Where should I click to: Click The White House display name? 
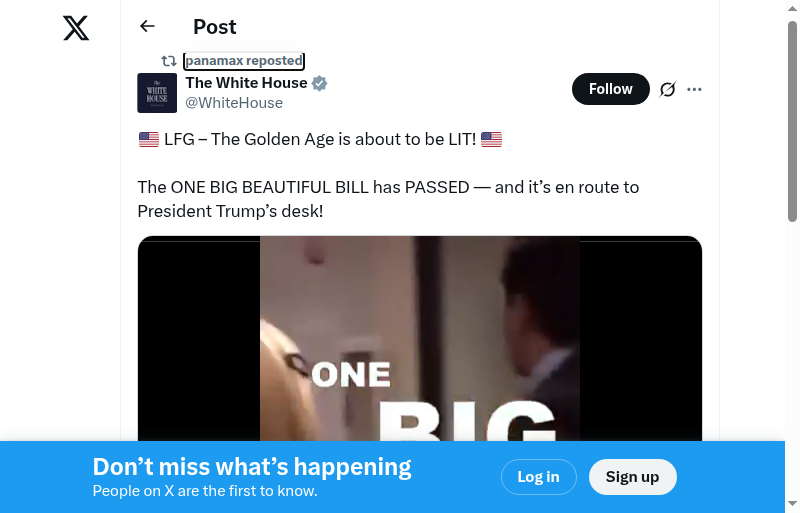pos(246,83)
